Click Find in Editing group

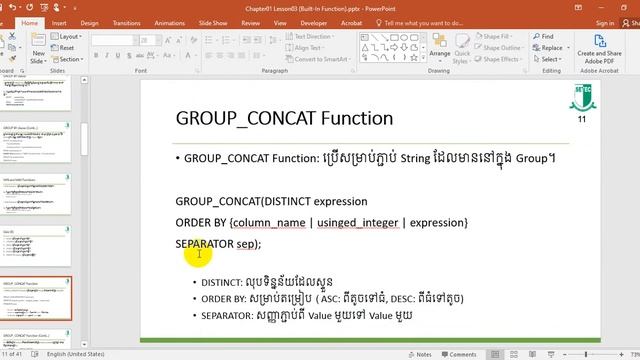point(543,36)
